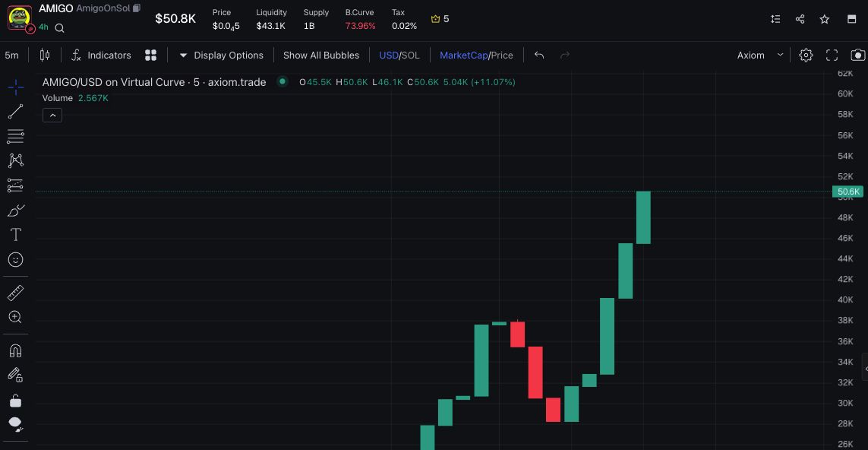Click the $50.8K market cap figure
Image resolution: width=868 pixels, height=450 pixels.
[175, 19]
